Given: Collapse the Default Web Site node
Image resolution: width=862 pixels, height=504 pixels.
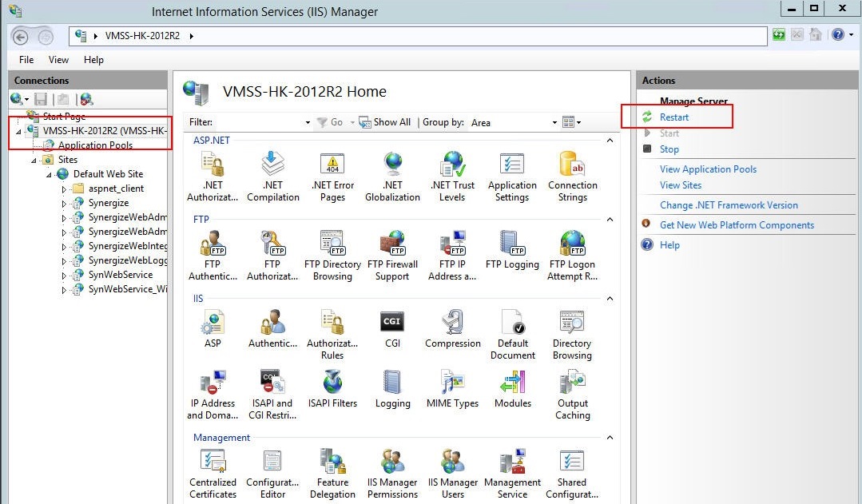Looking at the screenshot, I should [x=49, y=175].
